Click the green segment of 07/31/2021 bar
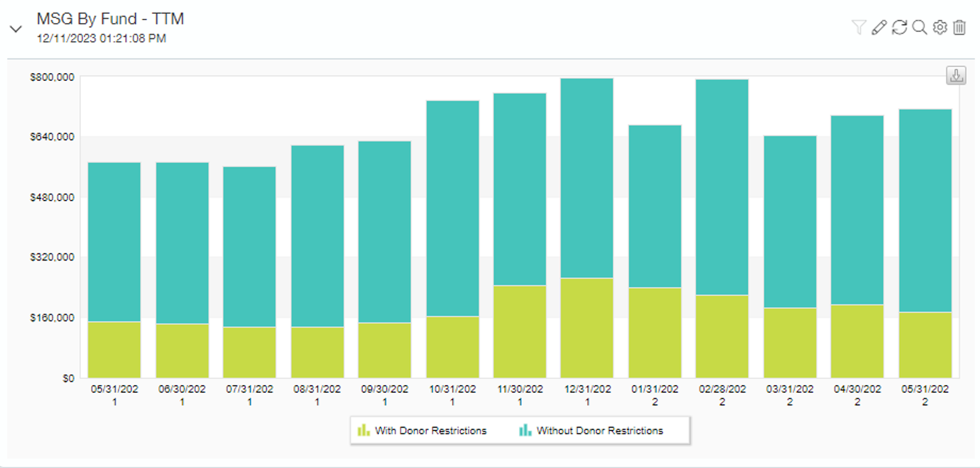The height and width of the screenshot is (468, 980). tap(249, 352)
